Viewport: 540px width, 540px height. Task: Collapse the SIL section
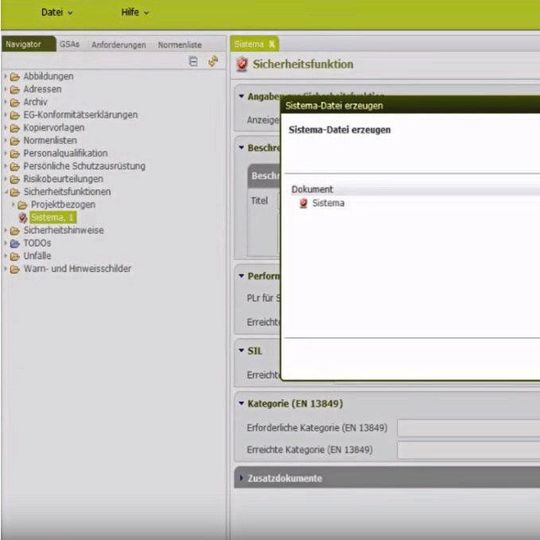click(x=241, y=351)
